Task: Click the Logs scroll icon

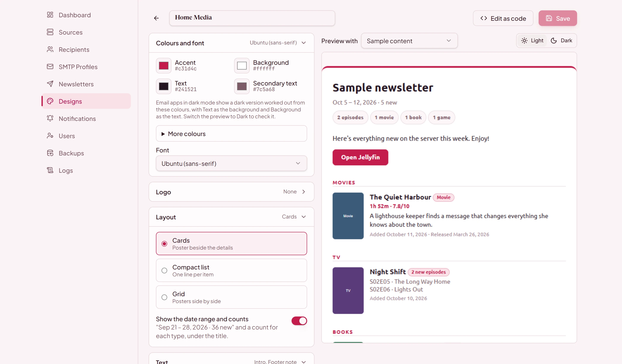Action: click(50, 170)
